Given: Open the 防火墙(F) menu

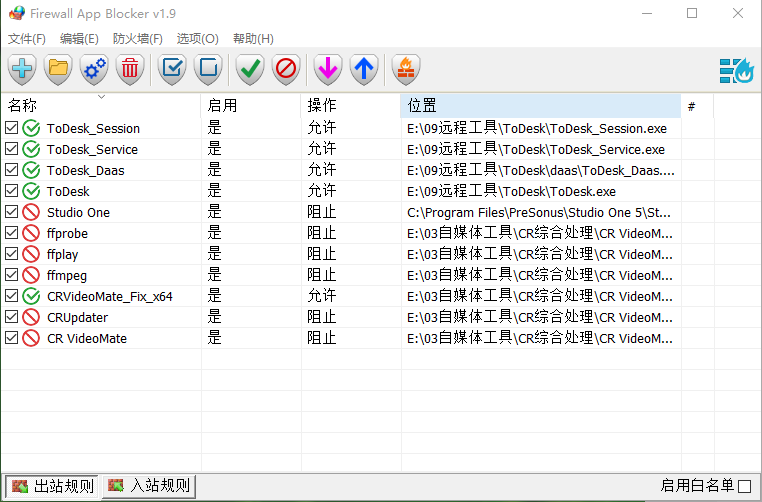Looking at the screenshot, I should point(138,38).
